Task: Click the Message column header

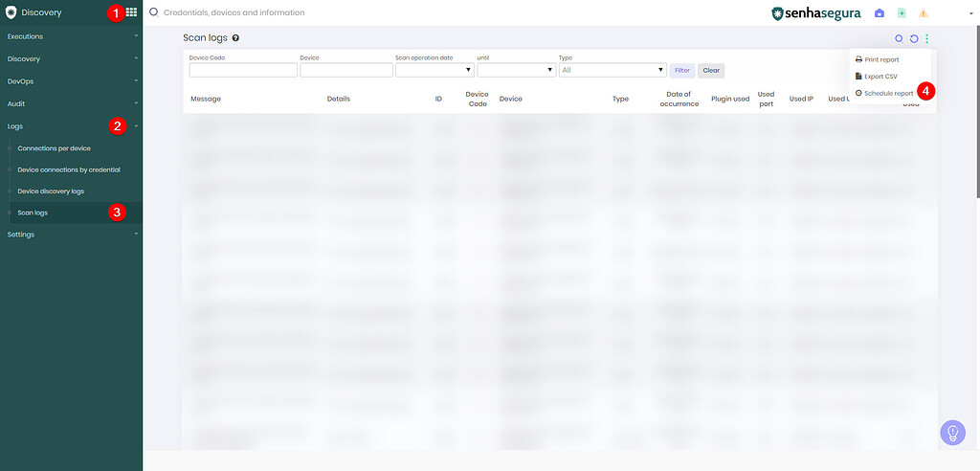Action: (x=206, y=99)
